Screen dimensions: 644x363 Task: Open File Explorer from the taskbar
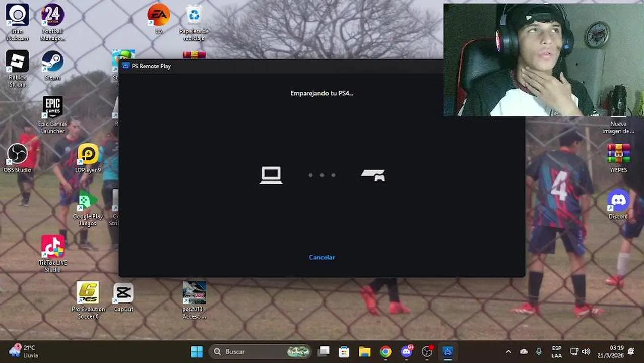click(365, 352)
